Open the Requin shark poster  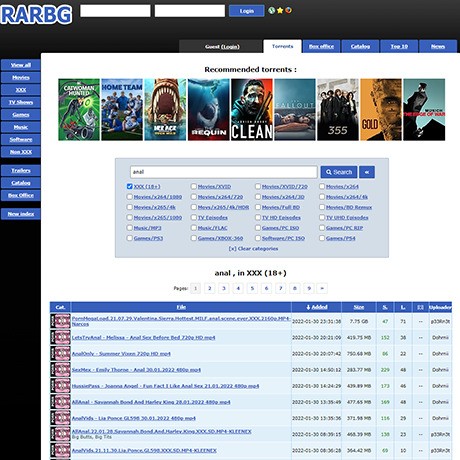tap(208, 109)
